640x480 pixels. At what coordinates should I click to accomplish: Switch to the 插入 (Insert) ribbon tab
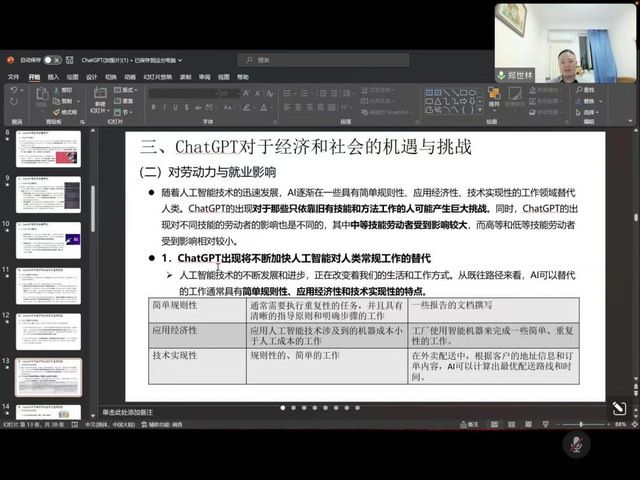pyautogui.click(x=53, y=77)
